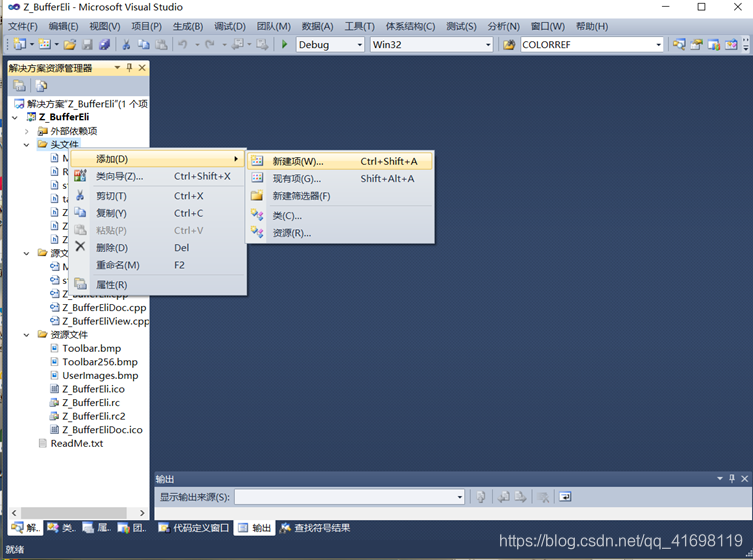Open the Undo history dropdown arrow

197,45
